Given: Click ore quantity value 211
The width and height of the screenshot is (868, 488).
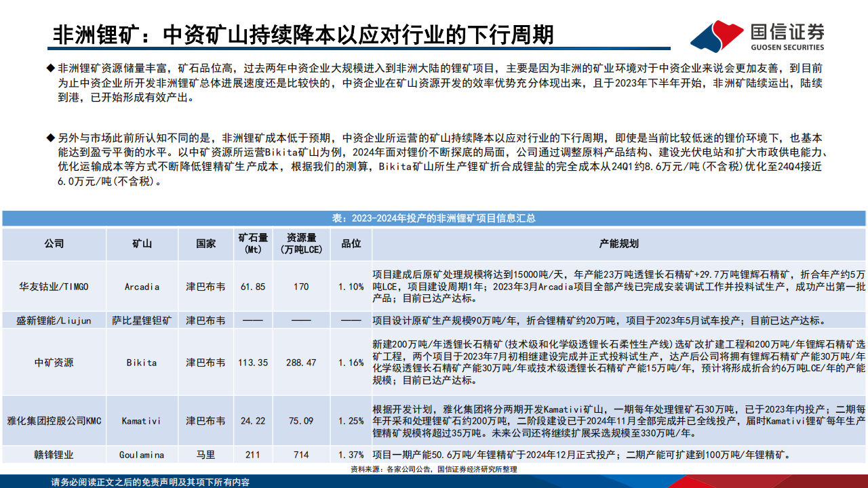Looking at the screenshot, I should (253, 455).
